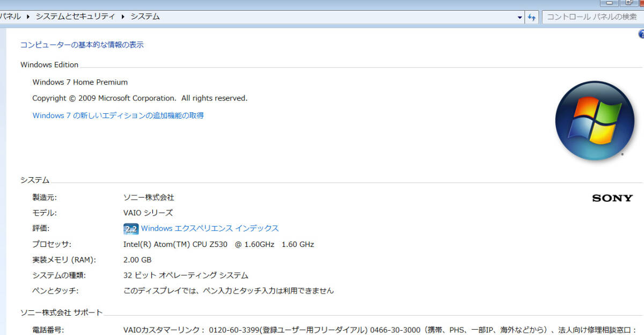The image size is (644, 335).
Task: Expand the breadcrumb arrow after パネル
Action: tap(28, 17)
